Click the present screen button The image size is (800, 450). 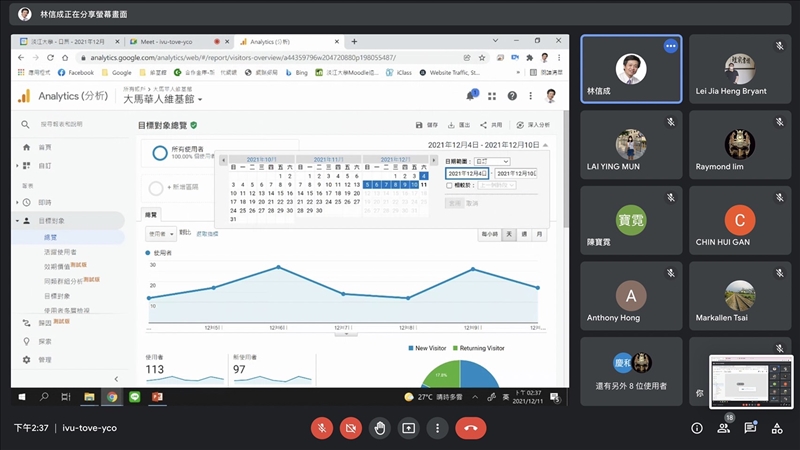click(409, 428)
